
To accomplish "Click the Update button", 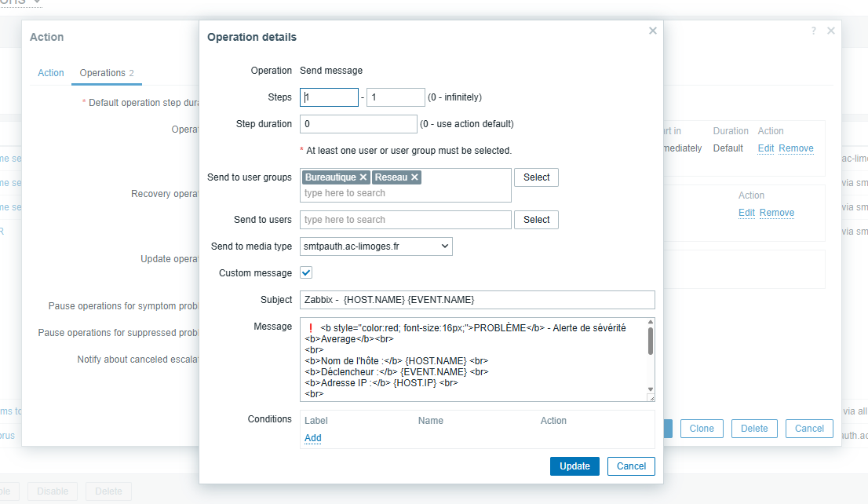I will pyautogui.click(x=574, y=466).
